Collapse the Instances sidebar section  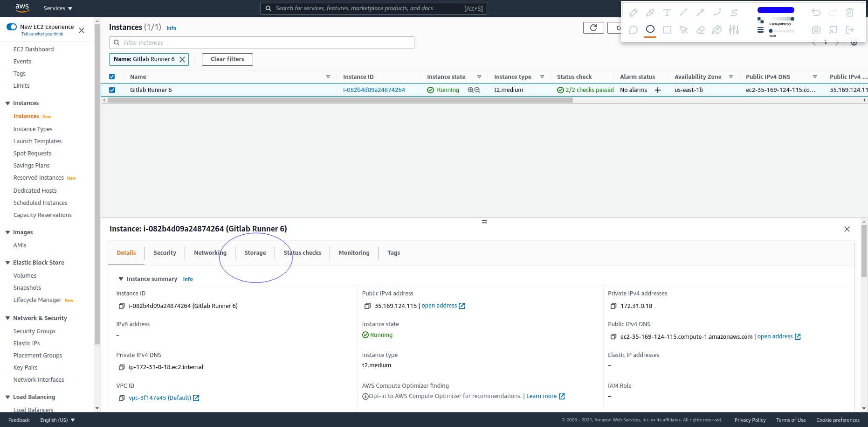pyautogui.click(x=7, y=103)
